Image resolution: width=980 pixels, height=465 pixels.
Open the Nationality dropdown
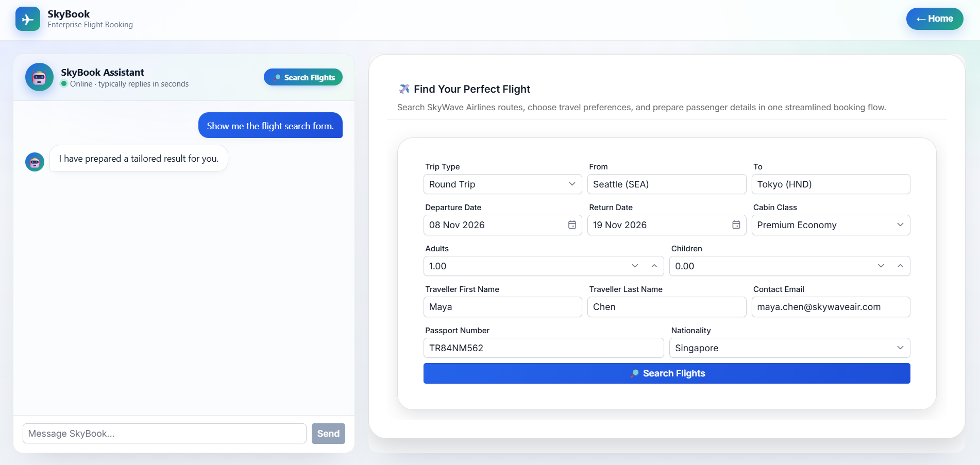pos(789,348)
